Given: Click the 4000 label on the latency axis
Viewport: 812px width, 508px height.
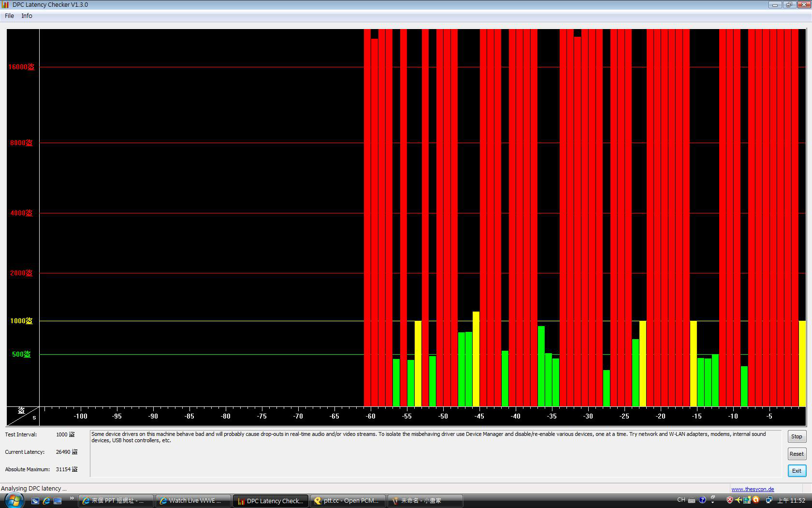Looking at the screenshot, I should point(21,213).
